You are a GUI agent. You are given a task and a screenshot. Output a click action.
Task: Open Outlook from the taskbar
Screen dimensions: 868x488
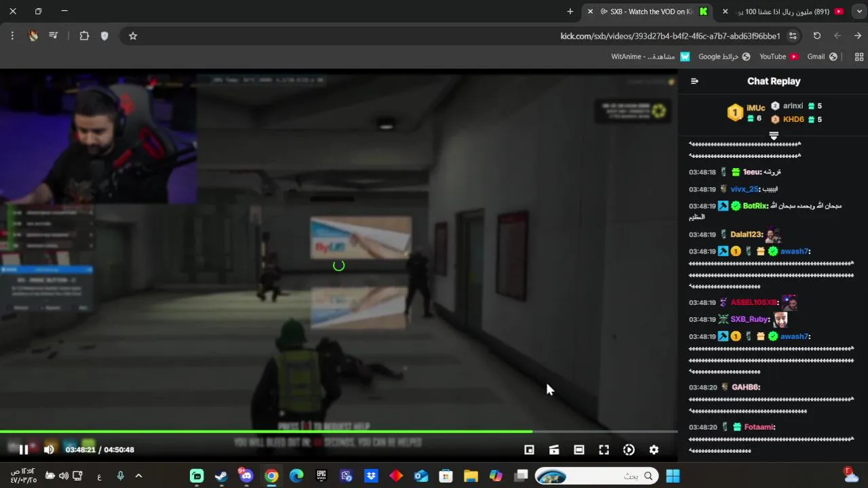pos(421,476)
